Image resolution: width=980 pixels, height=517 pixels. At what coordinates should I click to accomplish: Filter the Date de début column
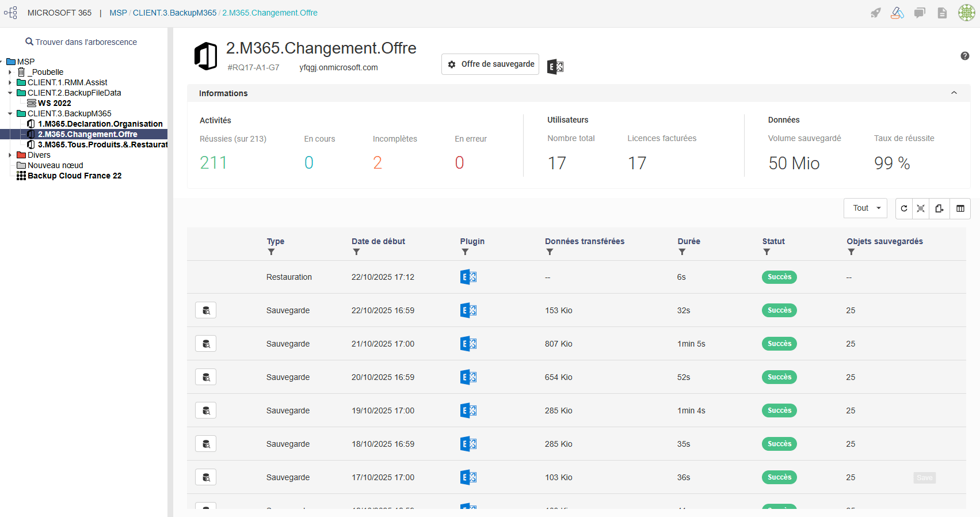pos(356,252)
